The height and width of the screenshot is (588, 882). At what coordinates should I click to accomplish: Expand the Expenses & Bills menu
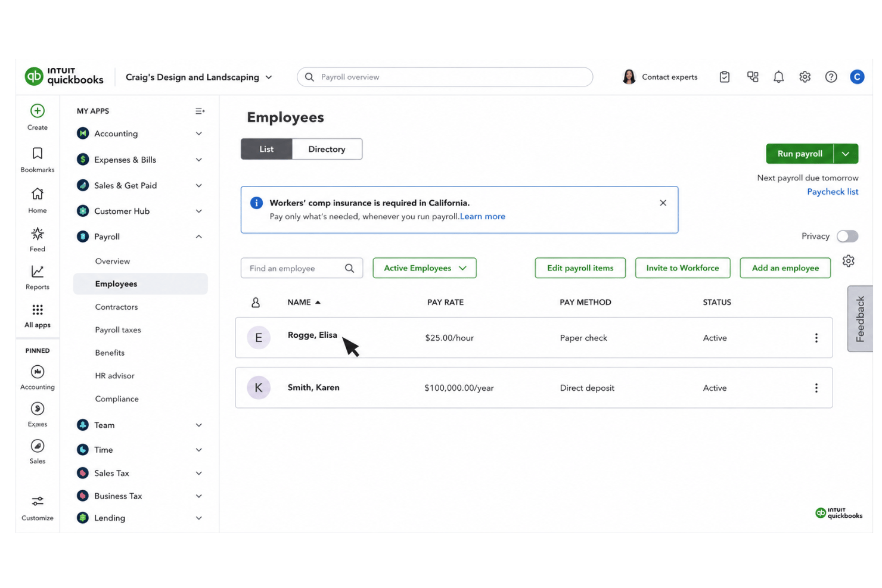pos(199,160)
